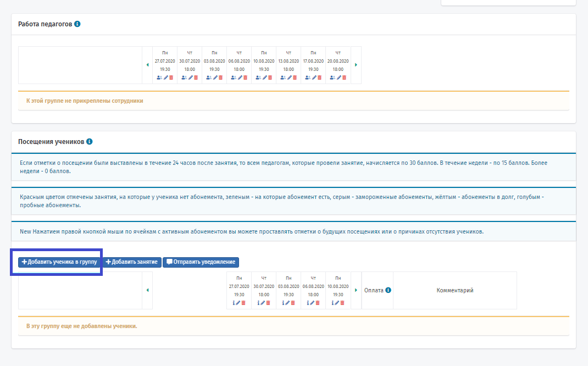
Task: Click Добавить ученика в группу button
Action: pyautogui.click(x=59, y=262)
